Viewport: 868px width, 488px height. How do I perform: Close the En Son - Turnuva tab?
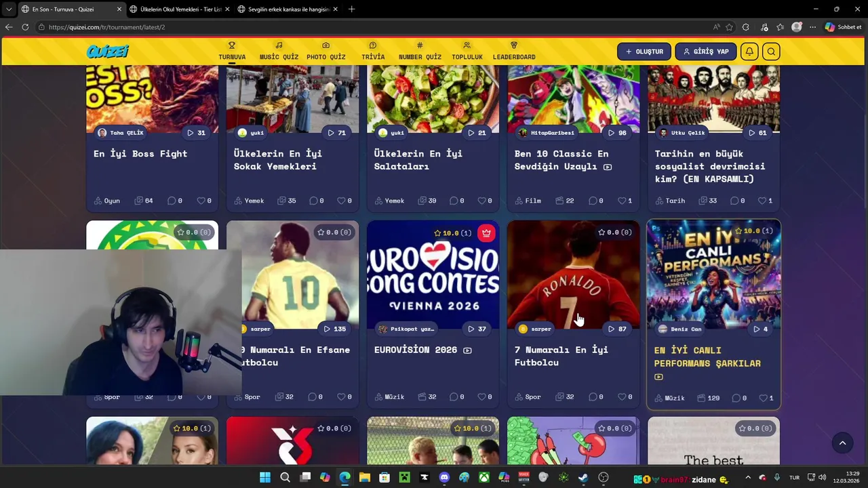[x=119, y=9]
